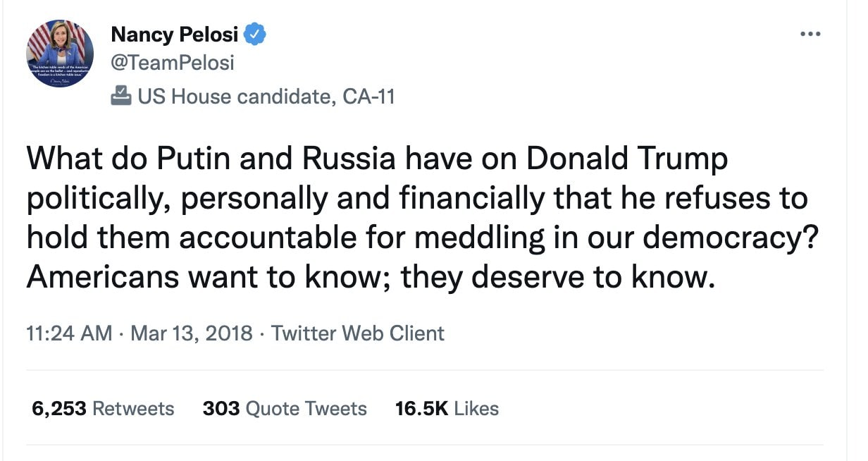Click the Nancy Pelosi display name
The height and width of the screenshot is (461, 868).
coord(176,34)
